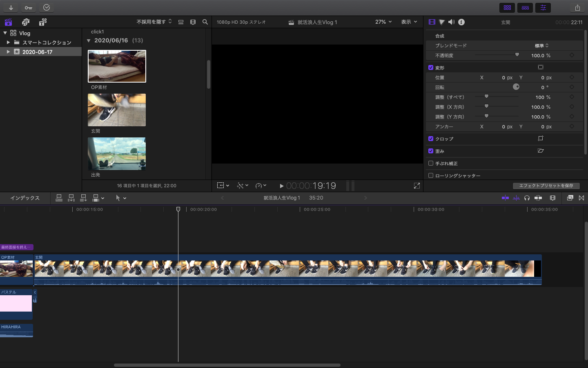Open the titles and generators sidebar
Image resolution: width=588 pixels, height=368 pixels.
click(x=42, y=22)
